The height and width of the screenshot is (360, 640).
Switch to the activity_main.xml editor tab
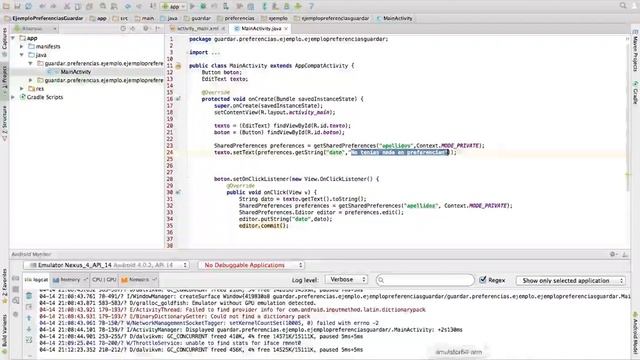pos(198,29)
